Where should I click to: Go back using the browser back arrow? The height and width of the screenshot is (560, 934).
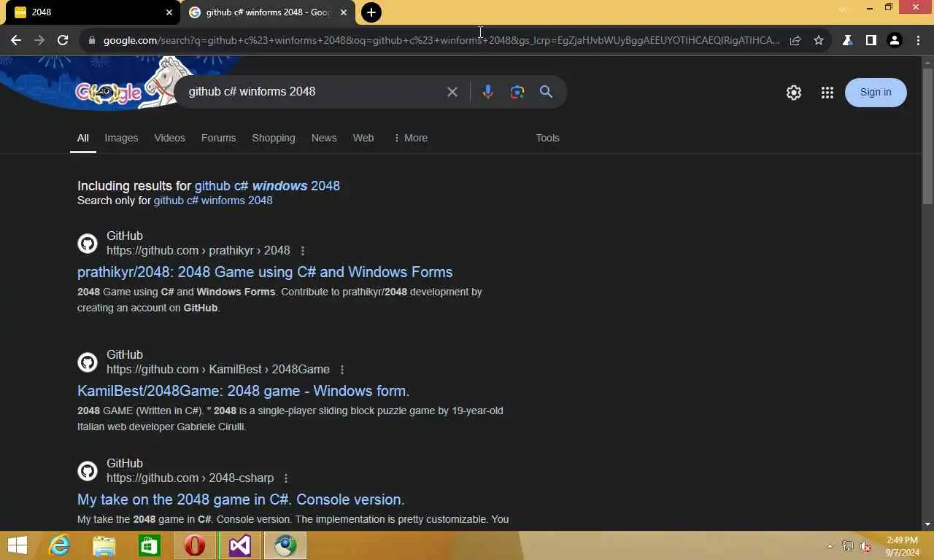16,40
